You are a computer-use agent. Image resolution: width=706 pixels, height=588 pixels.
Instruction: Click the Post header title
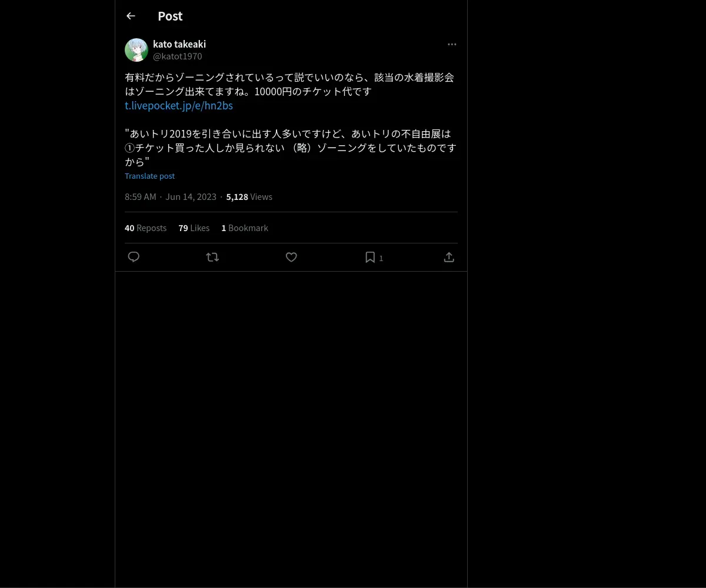[170, 16]
